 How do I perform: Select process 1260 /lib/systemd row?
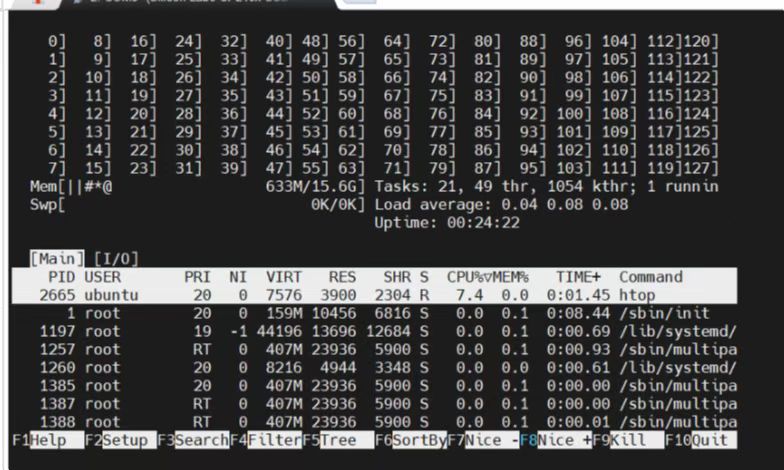(x=374, y=368)
